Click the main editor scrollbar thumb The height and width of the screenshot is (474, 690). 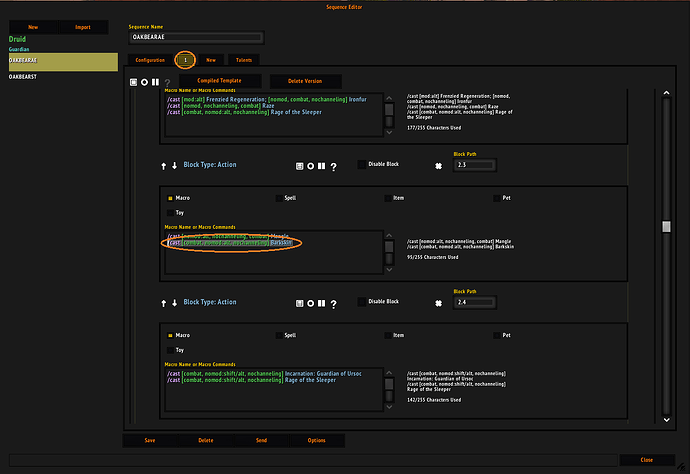pos(666,226)
